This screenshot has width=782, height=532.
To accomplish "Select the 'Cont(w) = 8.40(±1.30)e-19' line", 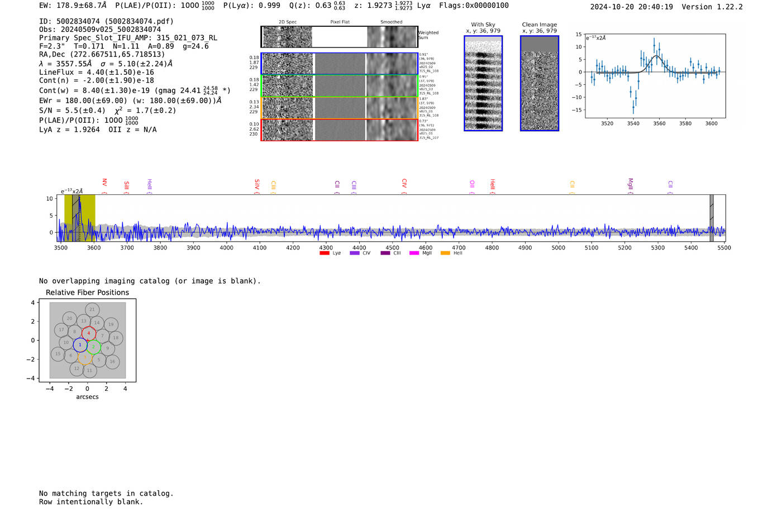I will [135, 90].
